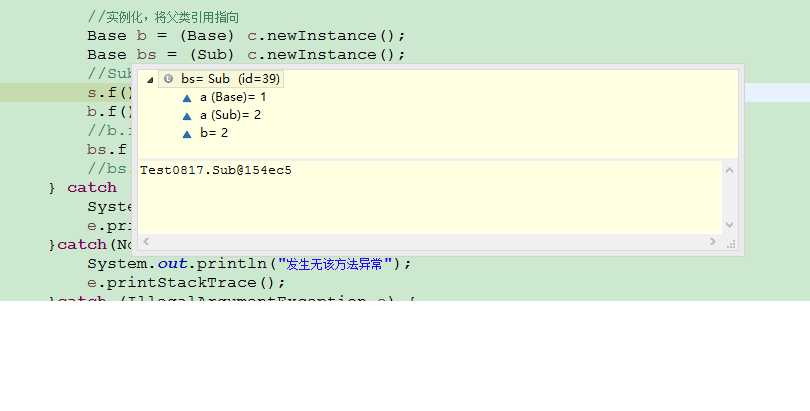Click the horizontal scrollbar right arrow

click(712, 241)
